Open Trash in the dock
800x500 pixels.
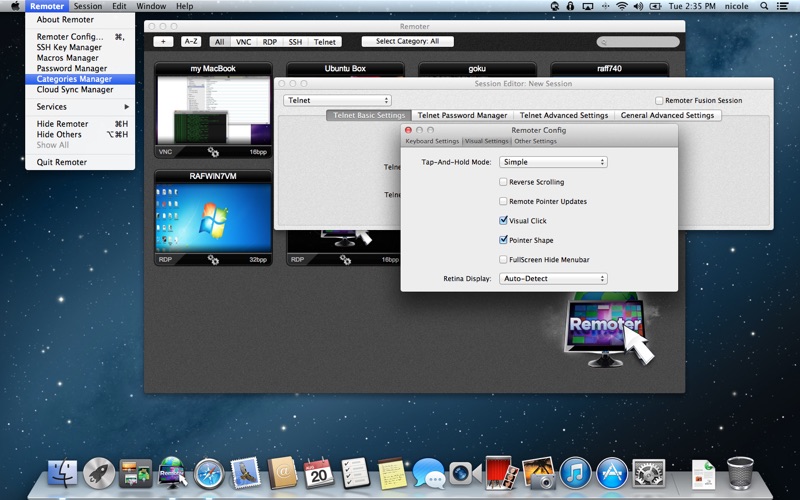click(x=740, y=473)
